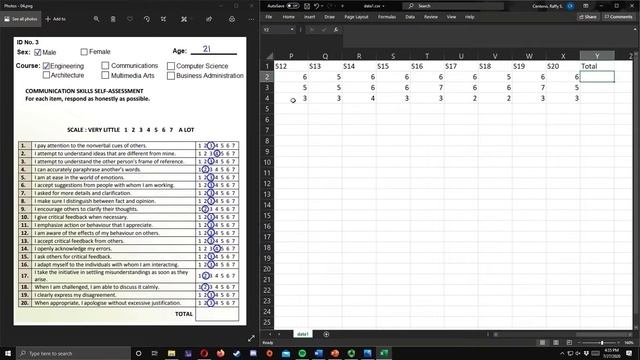Switch to the Formulas ribbon tab
Image resolution: width=640 pixels, height=360 pixels.
387,17
